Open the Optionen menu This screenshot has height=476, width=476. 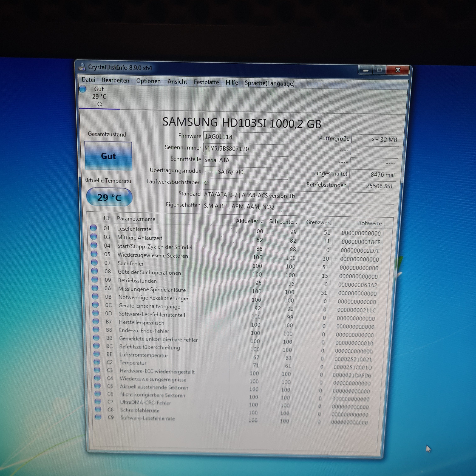pyautogui.click(x=148, y=81)
